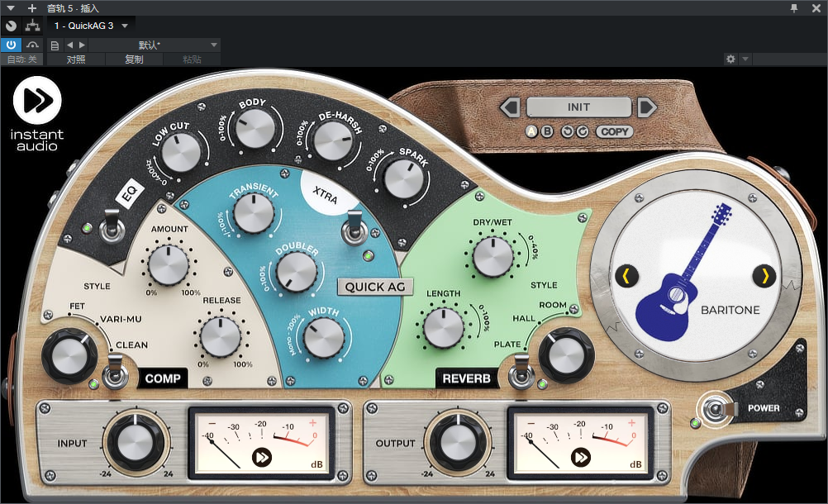Click the reverb LENGTH knob
The width and height of the screenshot is (828, 504).
coord(444,328)
